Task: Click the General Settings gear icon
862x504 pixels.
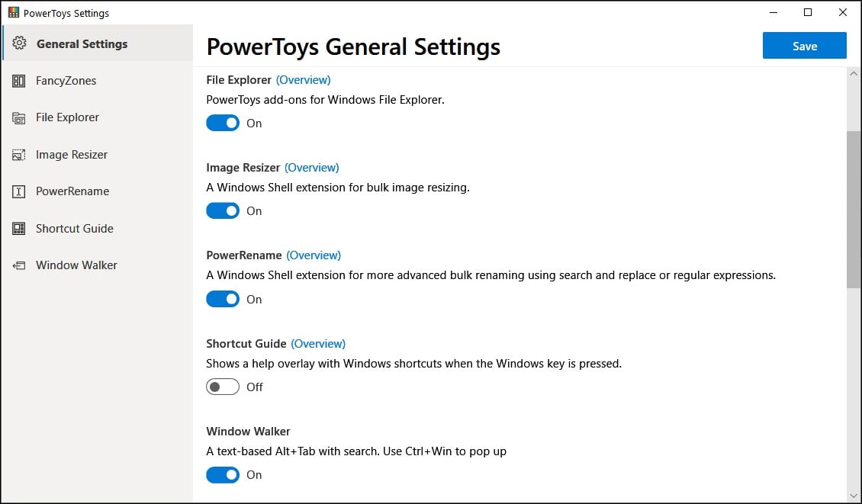Action: click(x=21, y=43)
